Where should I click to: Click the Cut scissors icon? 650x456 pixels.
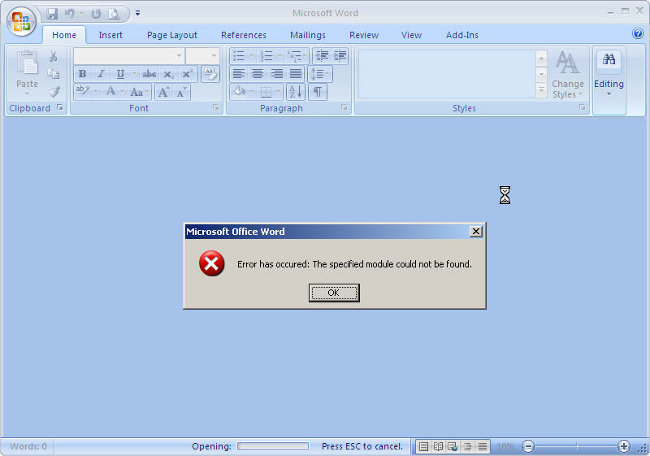pyautogui.click(x=53, y=56)
